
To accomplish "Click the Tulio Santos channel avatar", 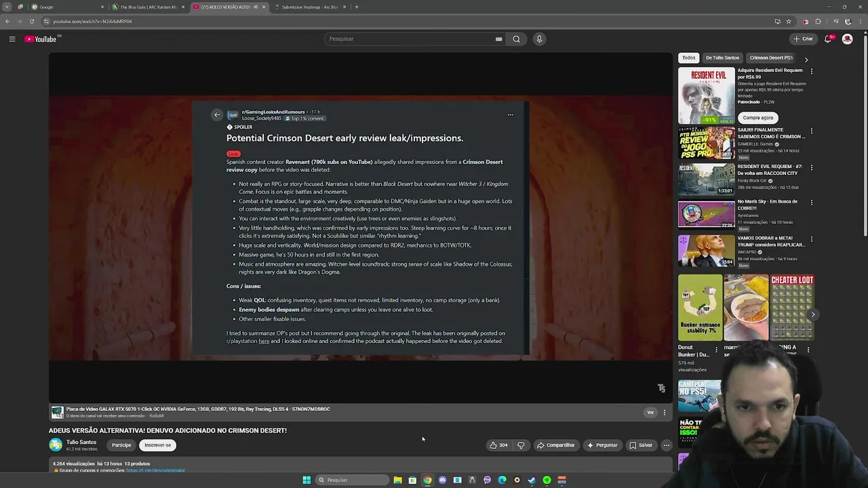I will click(56, 445).
